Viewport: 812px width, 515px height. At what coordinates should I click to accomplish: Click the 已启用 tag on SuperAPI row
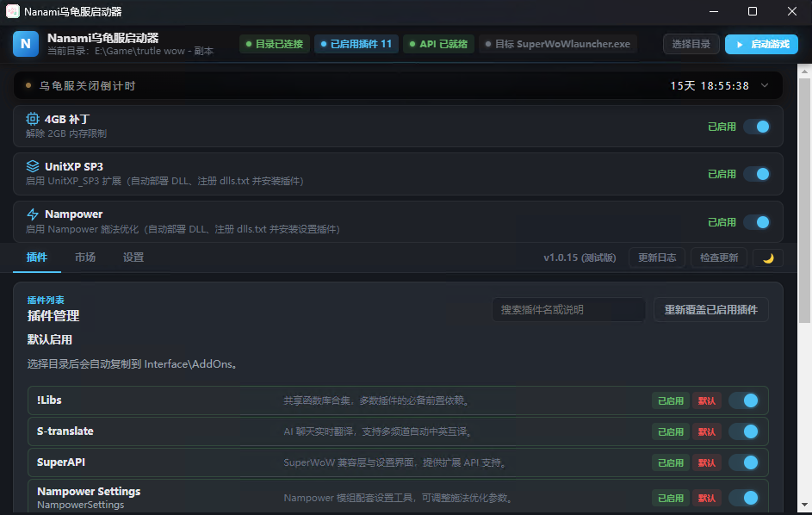[671, 462]
